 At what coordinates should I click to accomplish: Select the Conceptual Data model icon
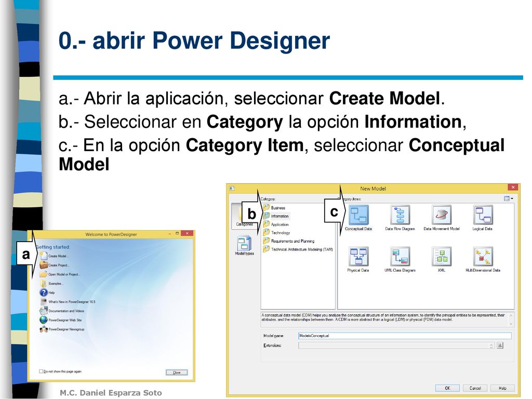[x=358, y=215]
